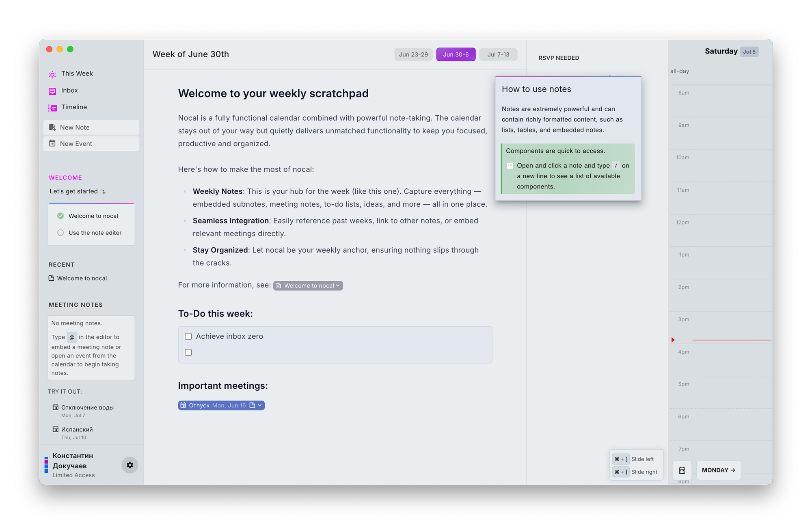Image resolution: width=812 pixels, height=524 pixels.
Task: Click the This Week sun icon
Action: tap(52, 74)
